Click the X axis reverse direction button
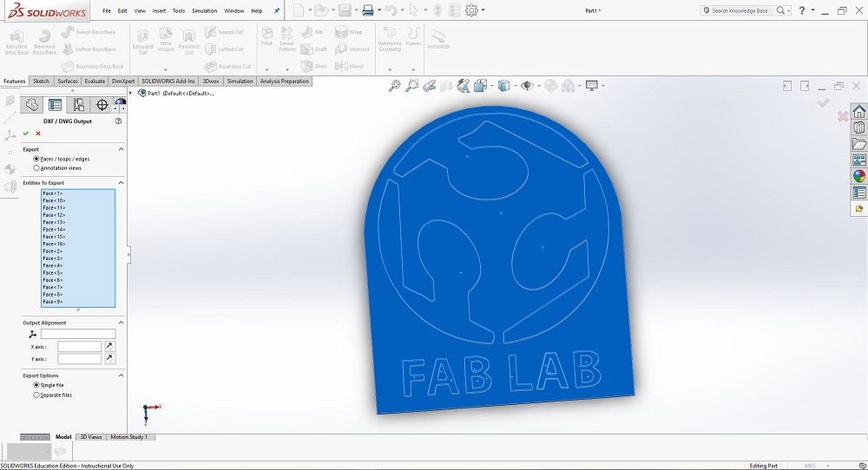Screen dimensions: 868x470 [x=110, y=346]
